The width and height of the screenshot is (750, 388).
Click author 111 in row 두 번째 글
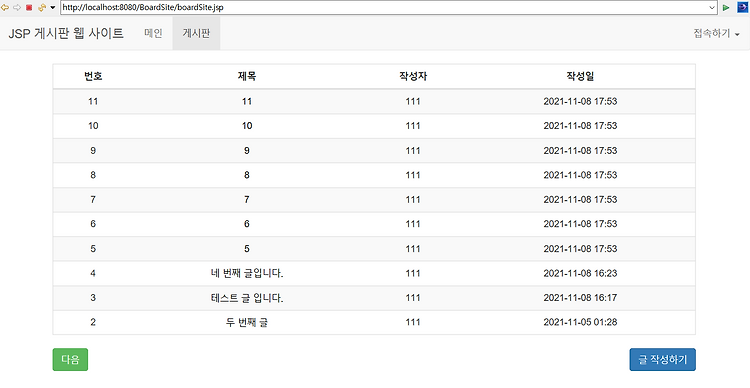(413, 322)
